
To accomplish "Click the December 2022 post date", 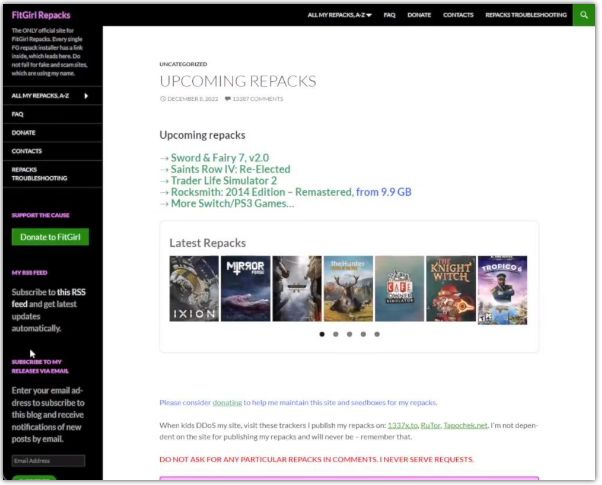I will (x=192, y=99).
